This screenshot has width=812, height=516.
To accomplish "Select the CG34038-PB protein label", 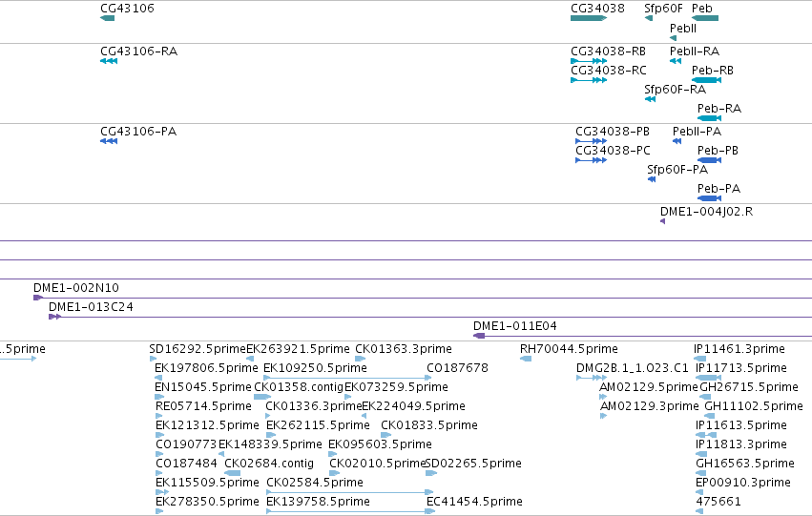I will click(613, 132).
